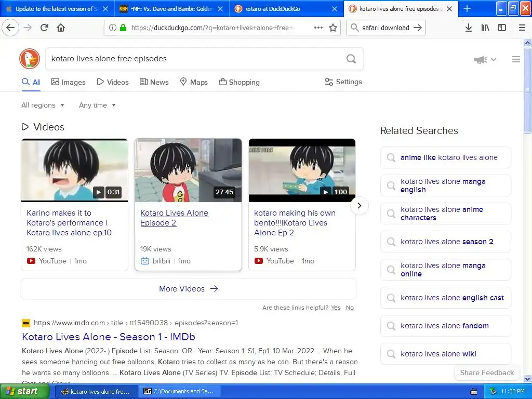Switch to the Images search tab
This screenshot has height=399, width=532.
tap(68, 82)
